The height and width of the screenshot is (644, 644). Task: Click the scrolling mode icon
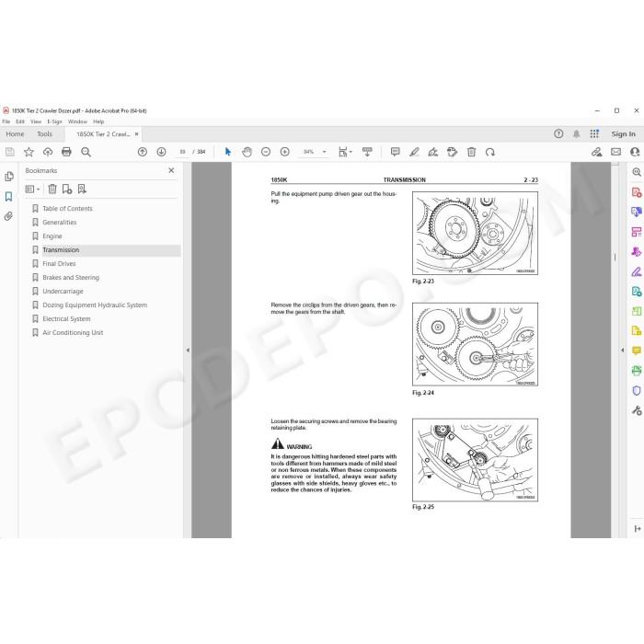point(367,152)
